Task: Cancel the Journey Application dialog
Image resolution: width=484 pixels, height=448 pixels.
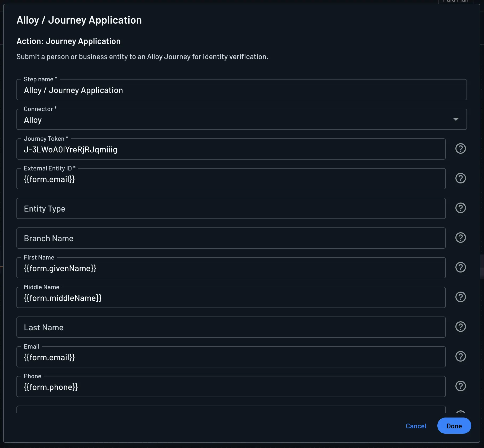Action: pos(416,426)
